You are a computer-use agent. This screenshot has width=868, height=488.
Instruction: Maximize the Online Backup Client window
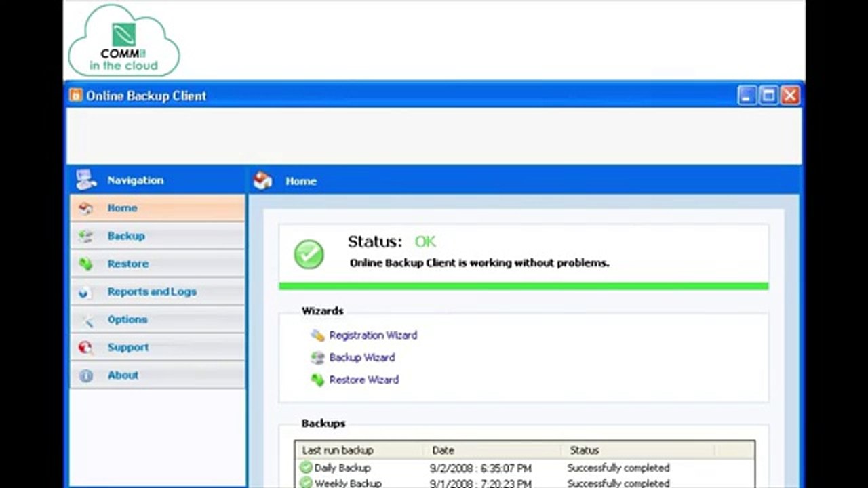pyautogui.click(x=768, y=96)
